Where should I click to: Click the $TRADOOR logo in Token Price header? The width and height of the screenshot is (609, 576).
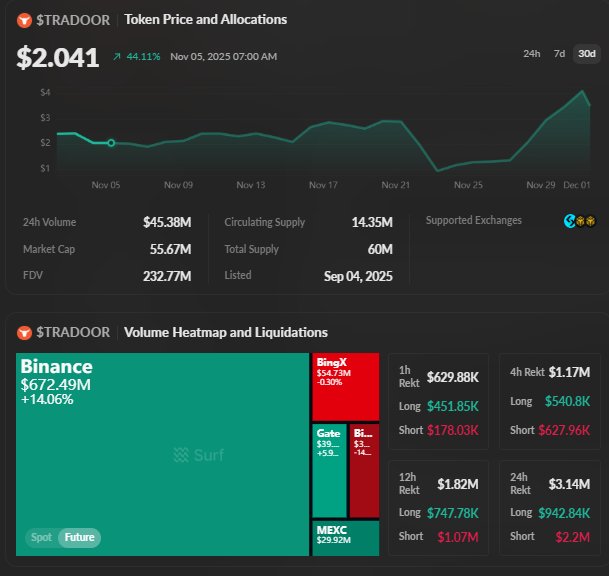click(24, 20)
